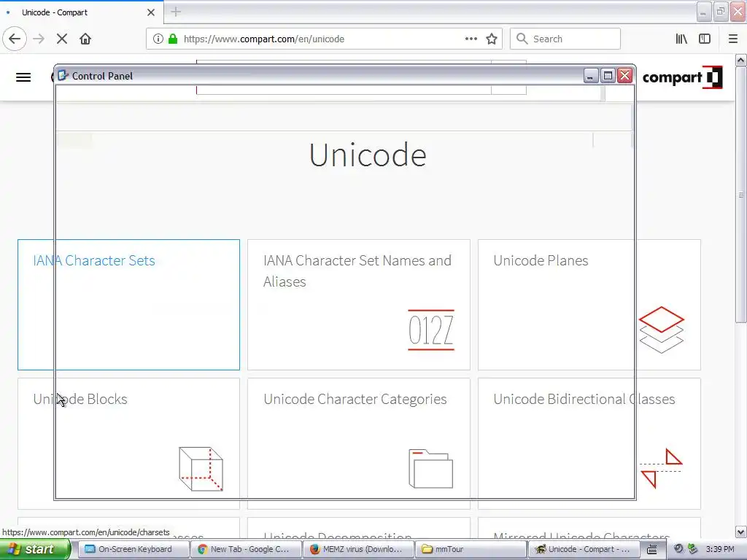Bookmark this page with star icon
This screenshot has width=747, height=560.
[x=492, y=39]
